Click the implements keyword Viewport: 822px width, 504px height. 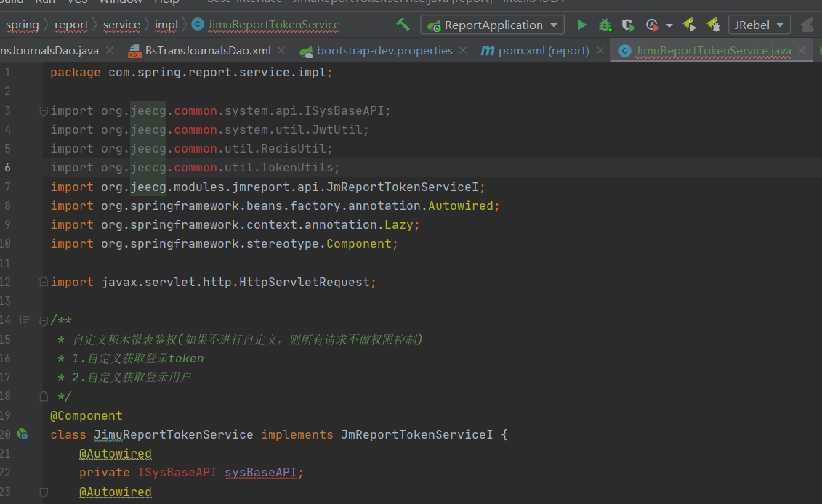297,434
